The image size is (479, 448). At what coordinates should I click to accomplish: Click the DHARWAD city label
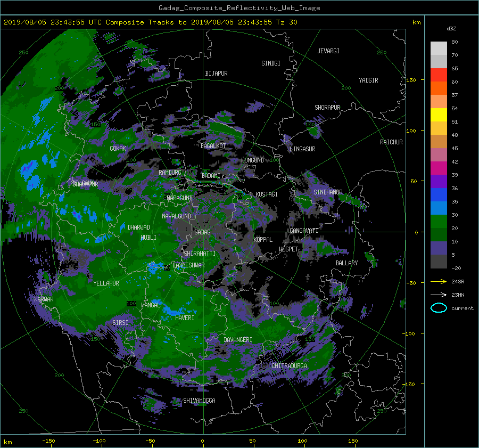click(x=138, y=227)
